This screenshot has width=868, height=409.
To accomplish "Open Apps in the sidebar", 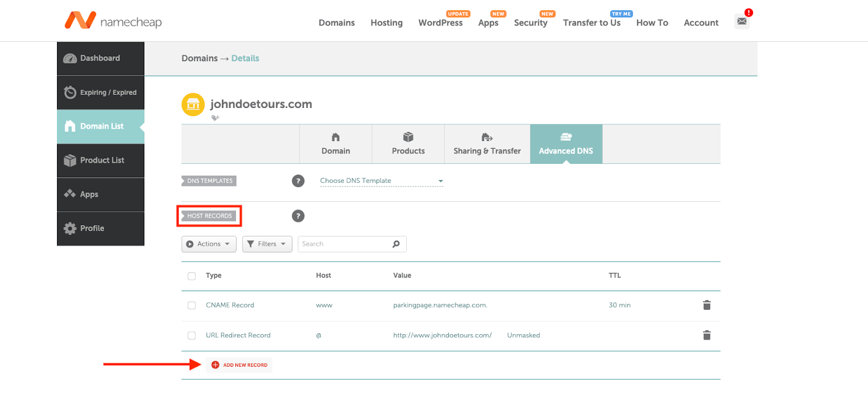I will point(100,195).
